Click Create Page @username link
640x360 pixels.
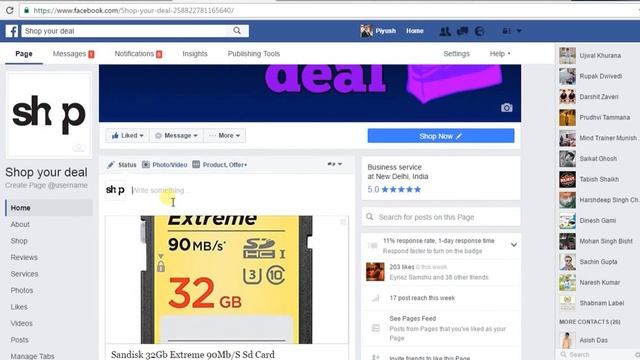[x=46, y=185]
